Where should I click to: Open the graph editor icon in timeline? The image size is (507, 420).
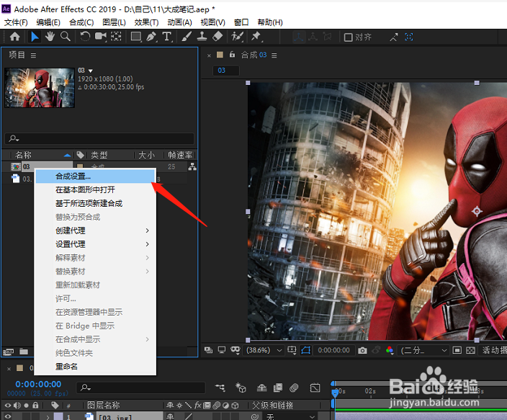tap(315, 388)
